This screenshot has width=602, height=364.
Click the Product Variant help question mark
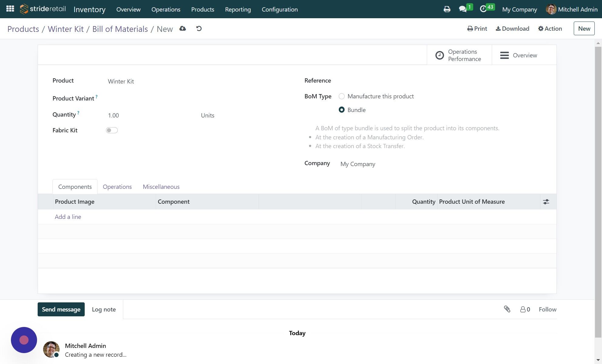(x=97, y=97)
